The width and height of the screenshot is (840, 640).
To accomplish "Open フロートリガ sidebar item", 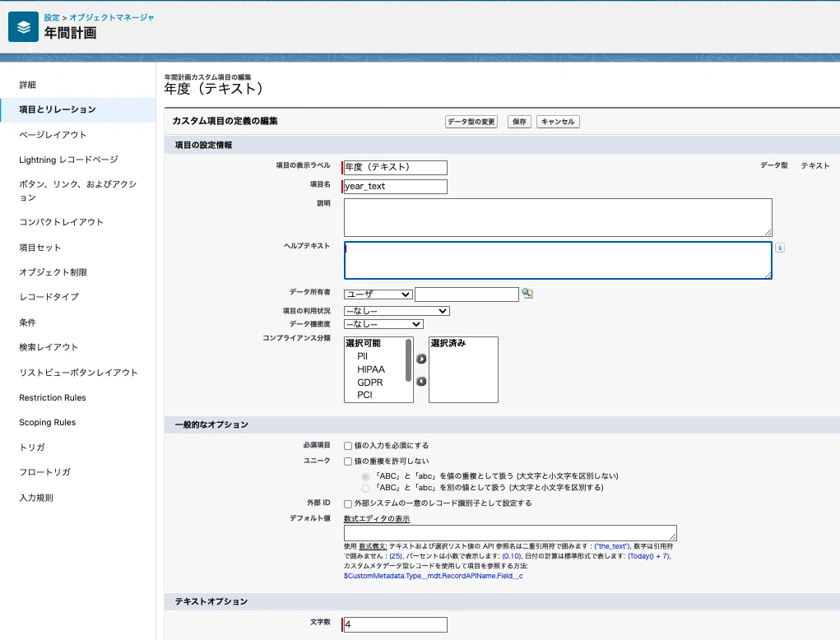I will pos(45,472).
